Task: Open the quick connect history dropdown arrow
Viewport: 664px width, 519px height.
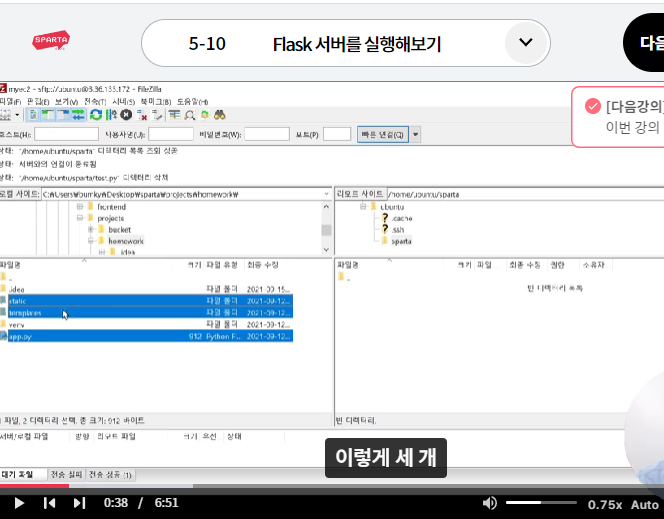Action: pyautogui.click(x=415, y=135)
